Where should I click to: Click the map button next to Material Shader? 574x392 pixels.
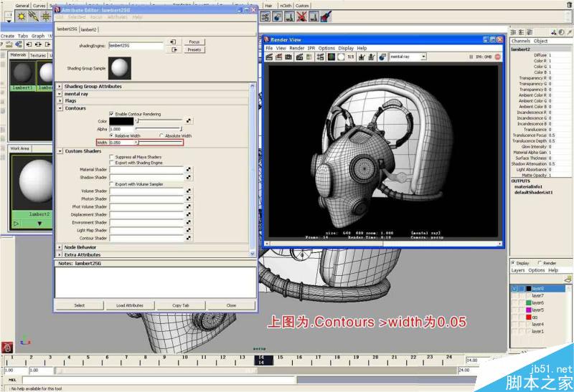tap(189, 169)
